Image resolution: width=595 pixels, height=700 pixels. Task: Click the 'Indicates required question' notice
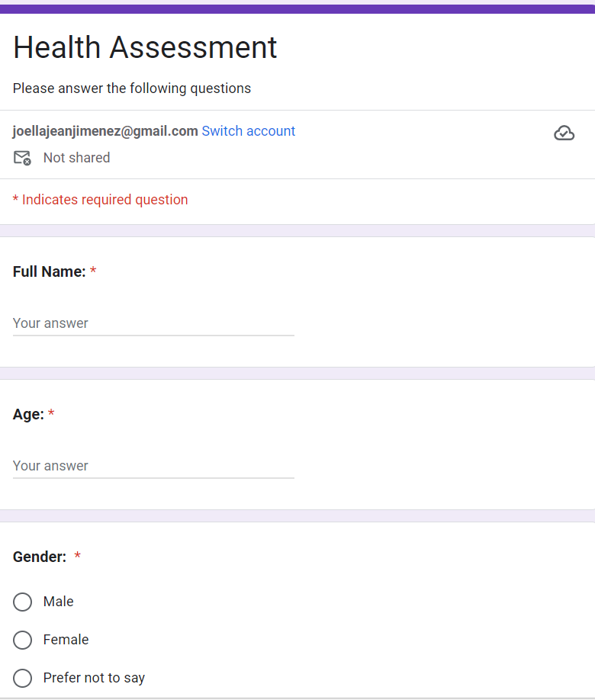(x=101, y=200)
